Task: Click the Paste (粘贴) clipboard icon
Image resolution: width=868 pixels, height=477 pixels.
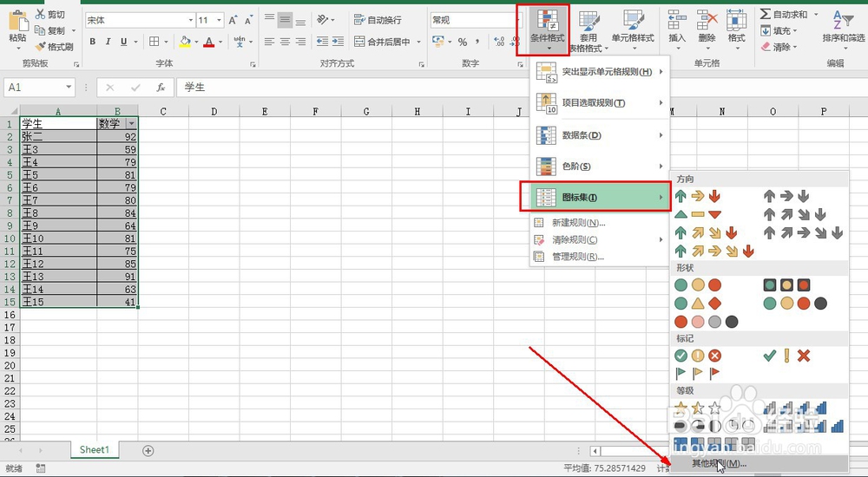Action: coord(17,23)
